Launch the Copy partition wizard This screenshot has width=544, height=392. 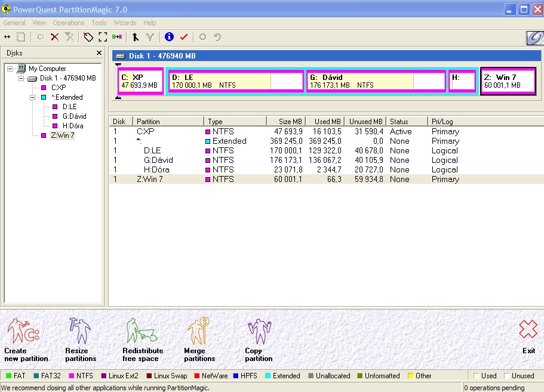[259, 339]
